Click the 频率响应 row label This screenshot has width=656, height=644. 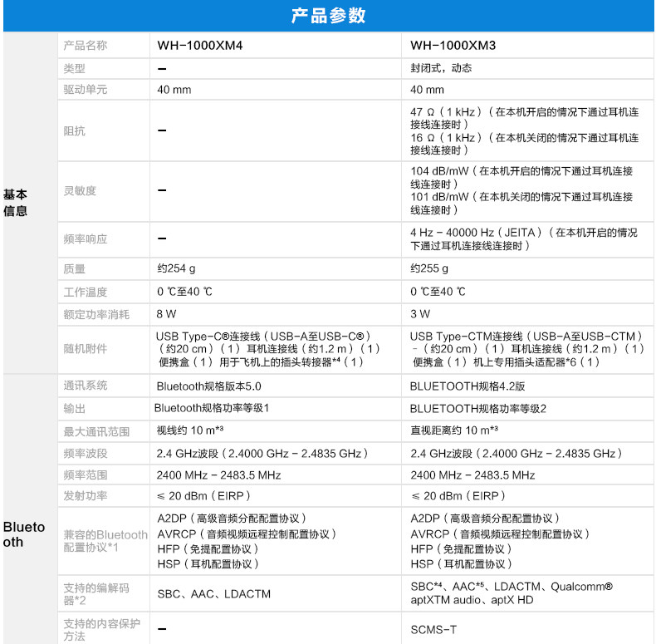coord(86,239)
